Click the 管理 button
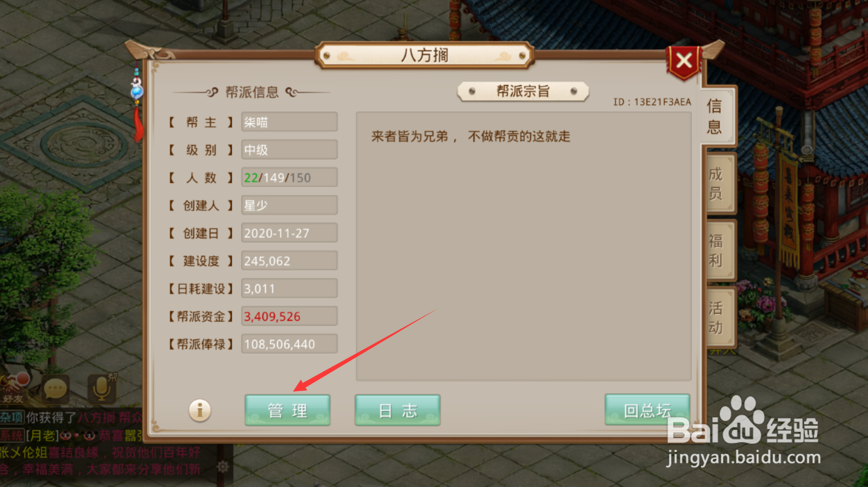868x487 pixels. pos(287,410)
